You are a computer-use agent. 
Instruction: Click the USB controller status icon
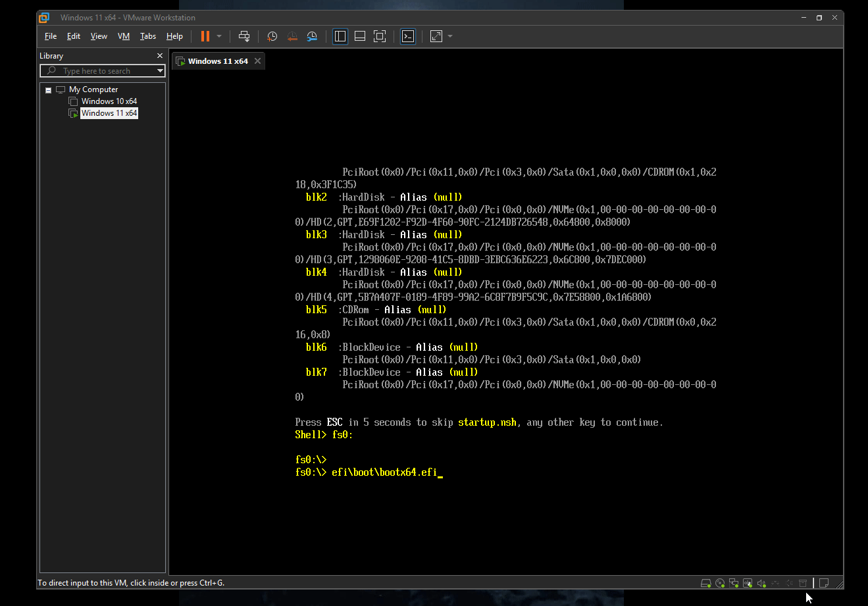tap(748, 583)
